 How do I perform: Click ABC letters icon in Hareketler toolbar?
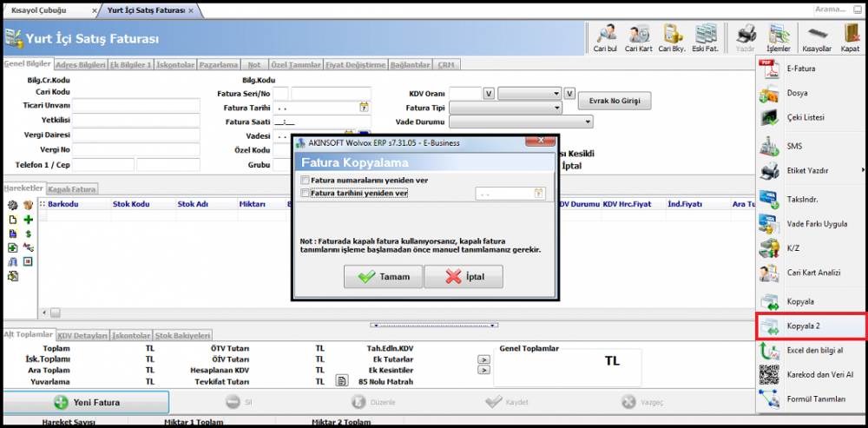coord(29,248)
